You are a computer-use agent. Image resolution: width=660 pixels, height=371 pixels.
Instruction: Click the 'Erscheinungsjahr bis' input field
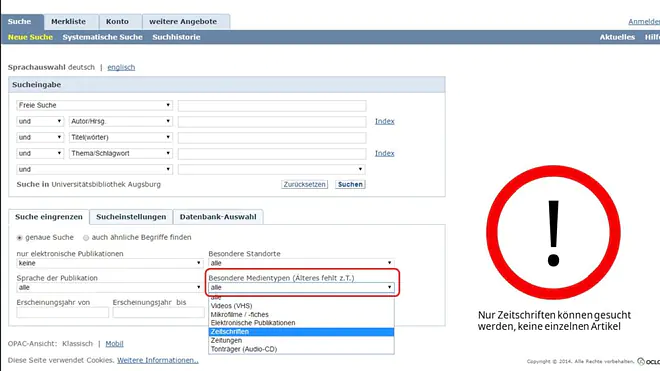pos(158,312)
